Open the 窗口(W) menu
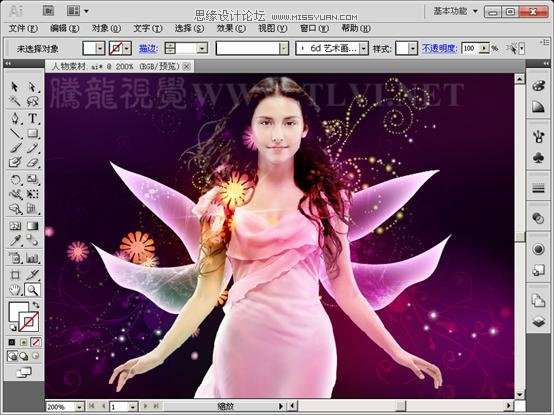Screen dimensions: 554x415 click(314, 28)
